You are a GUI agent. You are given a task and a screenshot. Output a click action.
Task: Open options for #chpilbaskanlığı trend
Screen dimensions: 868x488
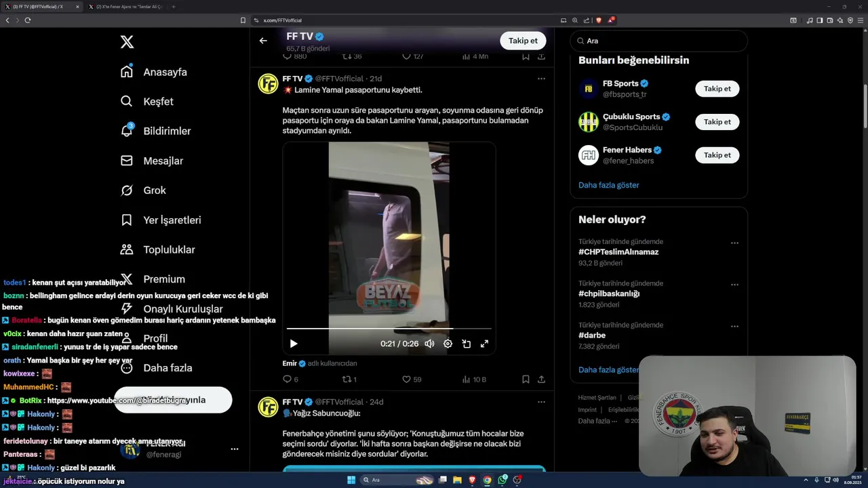click(734, 285)
